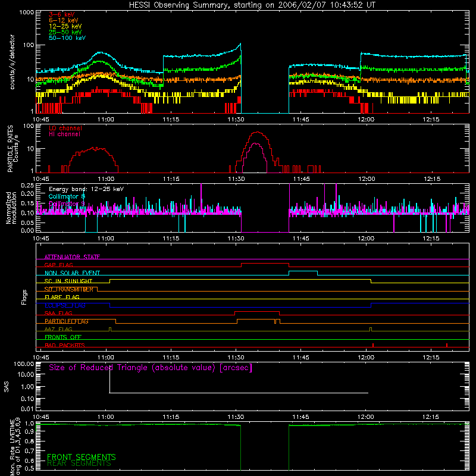Select the 25-50 keV legend label

pos(65,32)
